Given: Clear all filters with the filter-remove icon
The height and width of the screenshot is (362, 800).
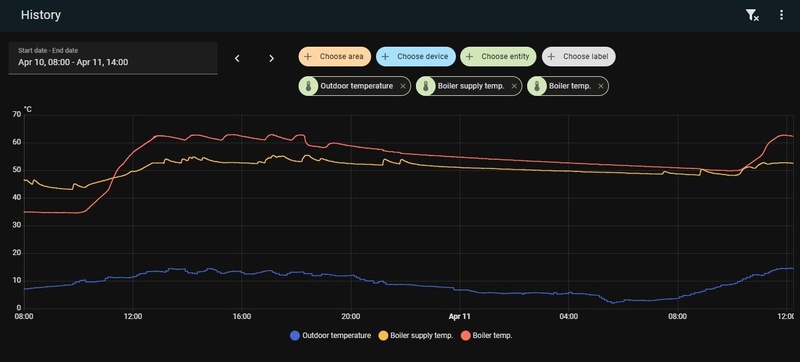Looking at the screenshot, I should tap(752, 15).
